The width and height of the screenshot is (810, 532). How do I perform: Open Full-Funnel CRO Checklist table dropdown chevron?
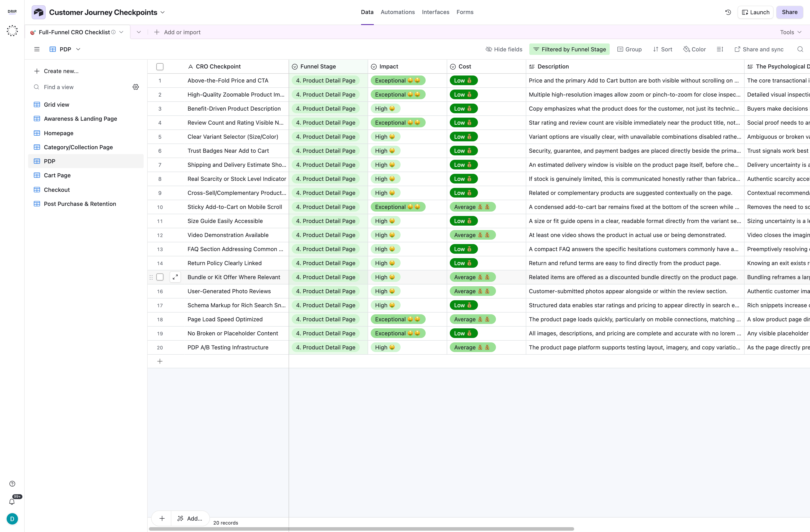pyautogui.click(x=121, y=32)
